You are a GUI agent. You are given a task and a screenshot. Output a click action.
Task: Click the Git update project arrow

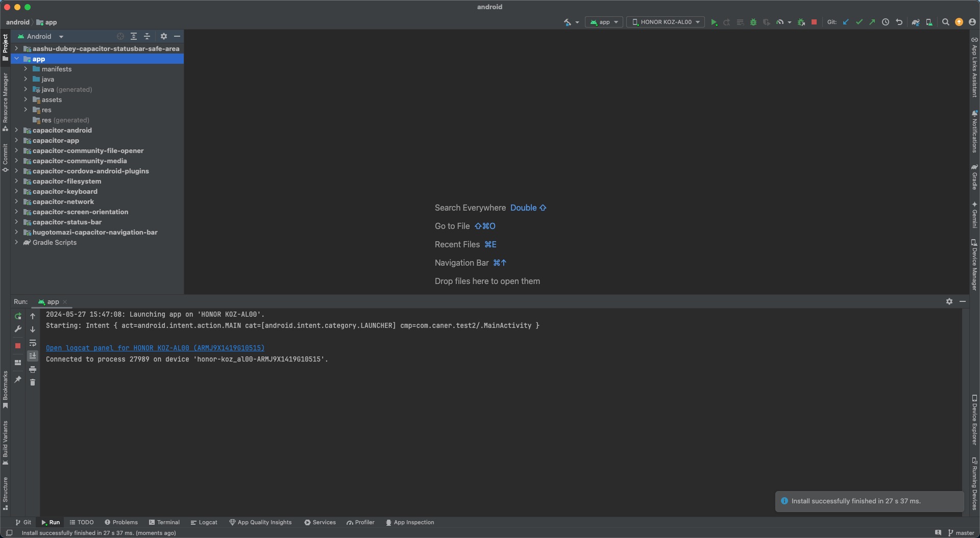846,22
